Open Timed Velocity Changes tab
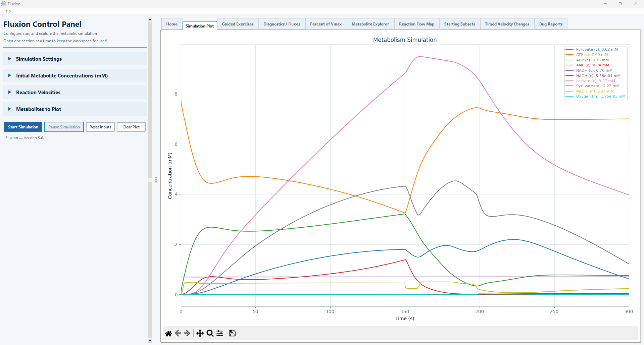Screen dimensions: 644x345 click(x=507, y=24)
